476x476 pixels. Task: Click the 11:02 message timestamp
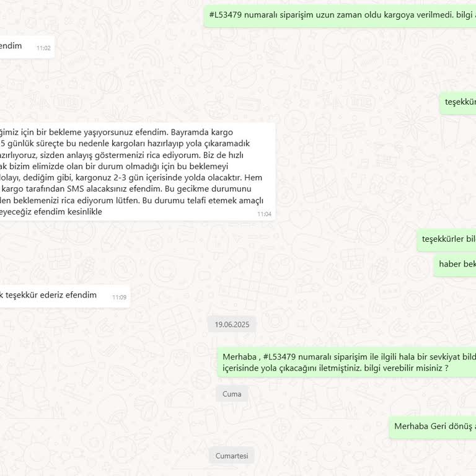[x=43, y=48]
